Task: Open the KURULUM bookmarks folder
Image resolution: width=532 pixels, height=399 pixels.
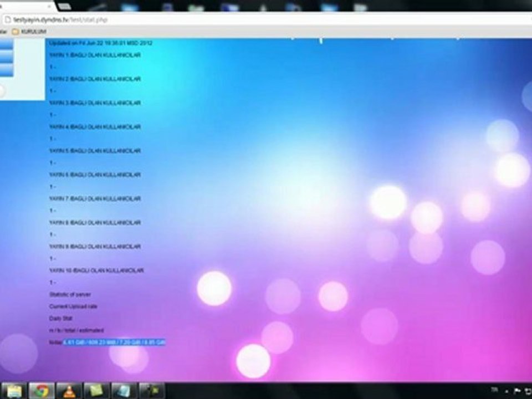Action: (x=29, y=32)
